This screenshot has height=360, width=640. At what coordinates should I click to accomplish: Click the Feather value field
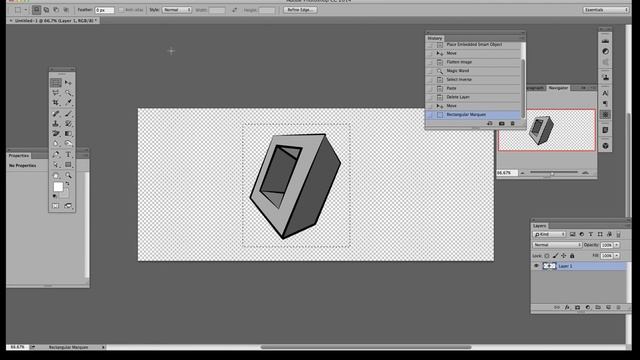[x=104, y=10]
